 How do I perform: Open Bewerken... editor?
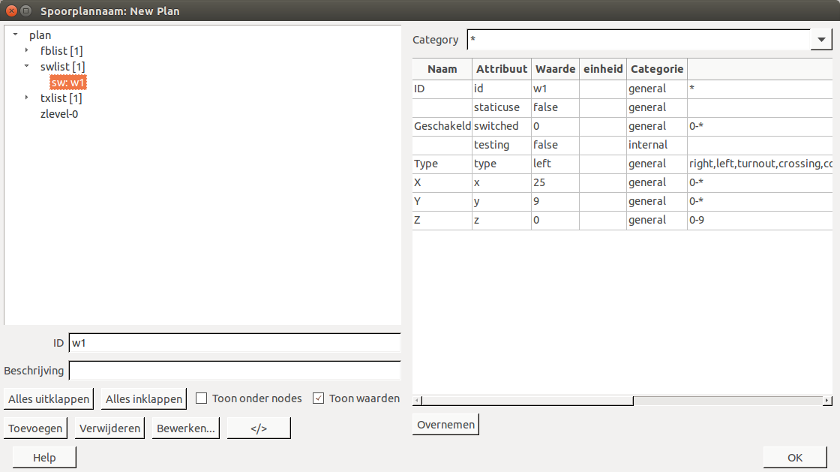tap(185, 428)
